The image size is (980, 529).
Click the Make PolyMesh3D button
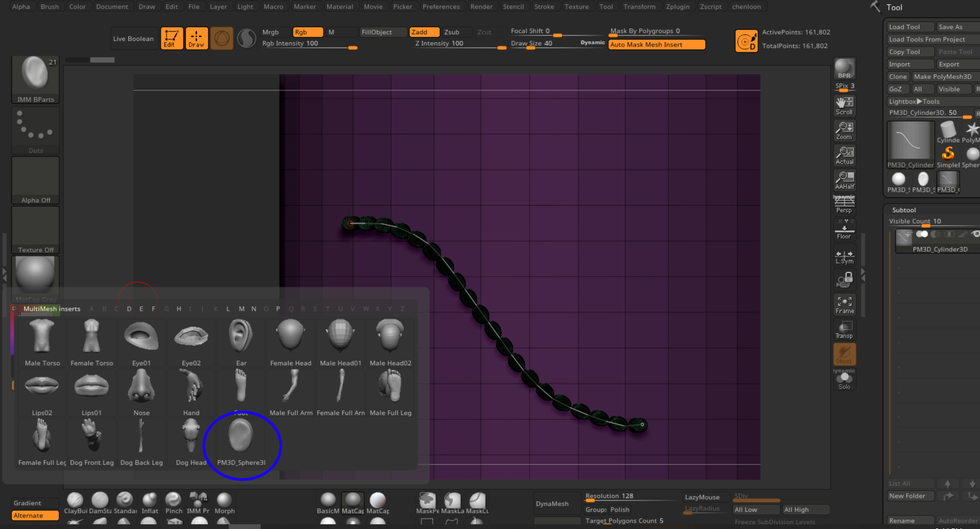[x=942, y=76]
